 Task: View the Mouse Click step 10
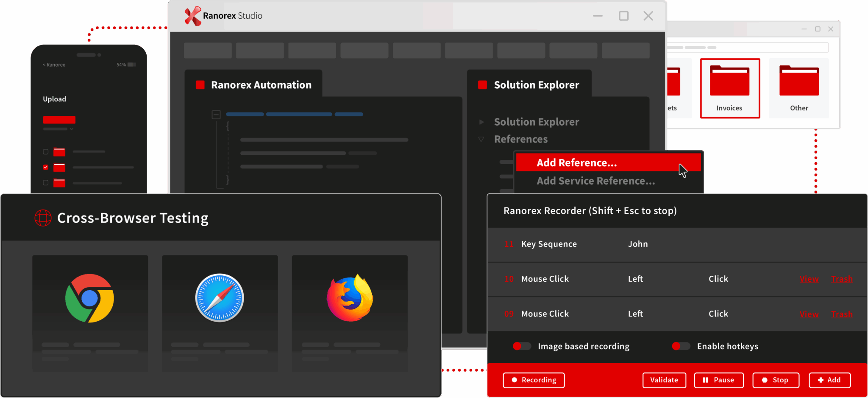(x=809, y=279)
